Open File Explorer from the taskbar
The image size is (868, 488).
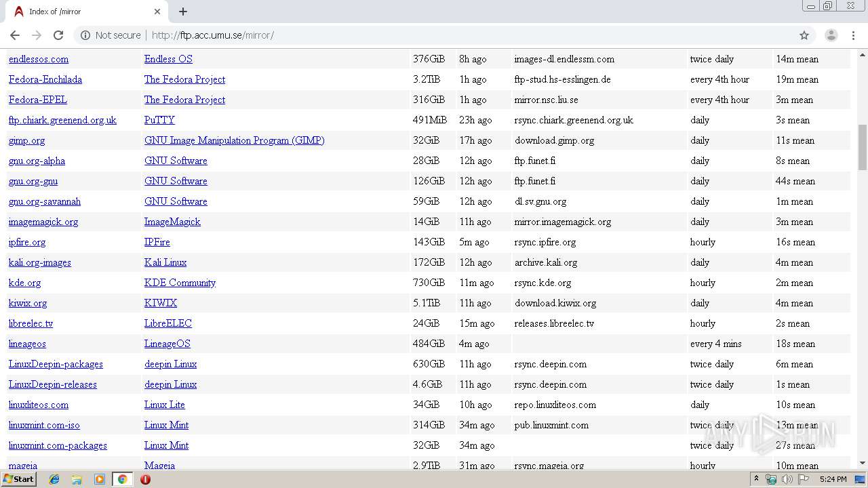click(77, 479)
